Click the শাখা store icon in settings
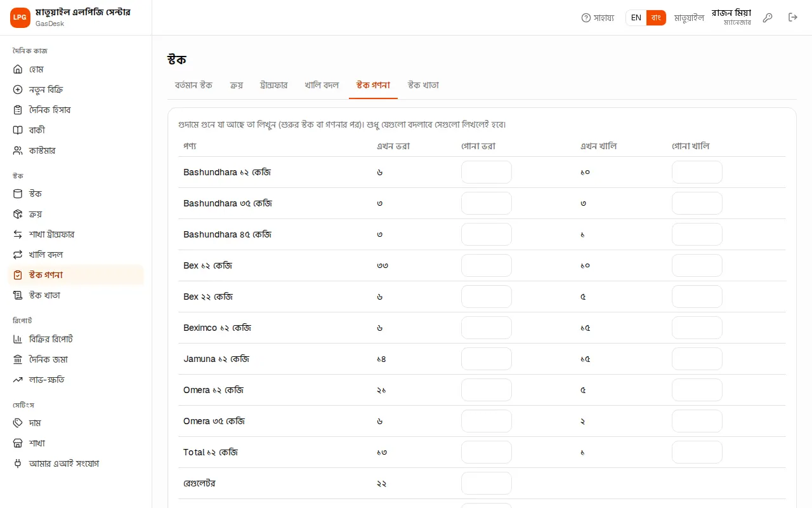Image resolution: width=812 pixels, height=508 pixels. point(18,443)
